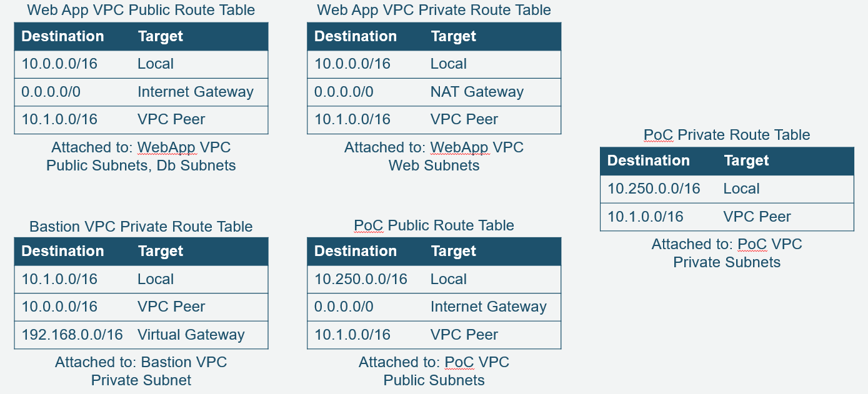This screenshot has width=868, height=394.
Task: Select the Web App VPC Private Route Table title
Action: coord(434,10)
